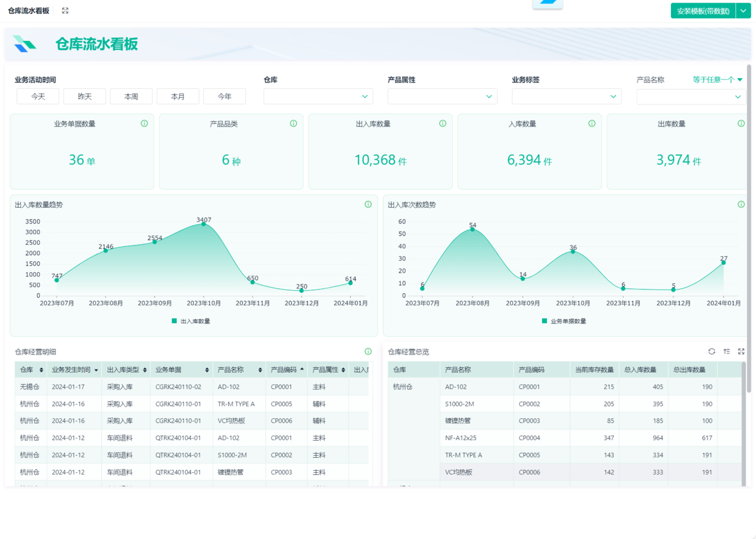Toggle 出入库数量 legend series

click(x=191, y=321)
